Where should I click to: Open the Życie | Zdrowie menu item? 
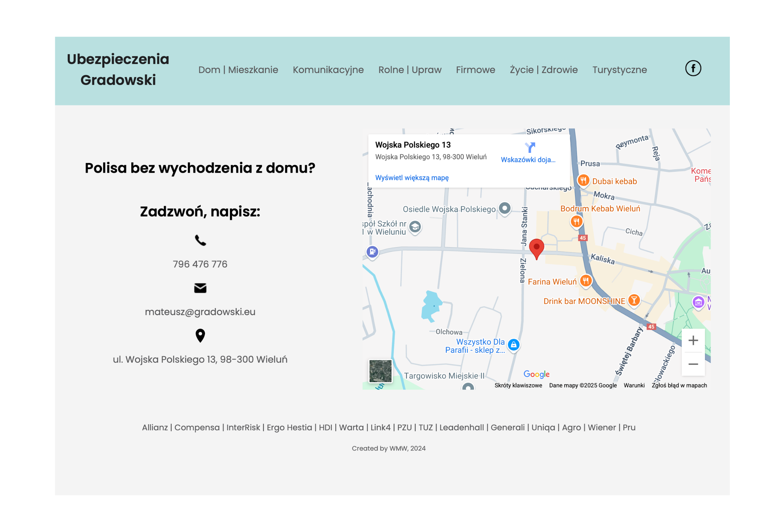pos(543,70)
